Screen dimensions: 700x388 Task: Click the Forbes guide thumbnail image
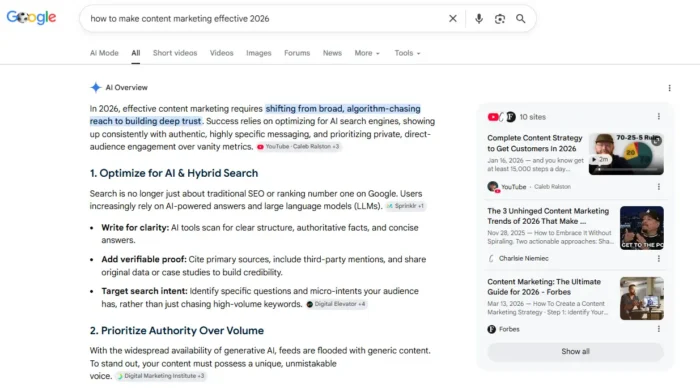coord(642,298)
